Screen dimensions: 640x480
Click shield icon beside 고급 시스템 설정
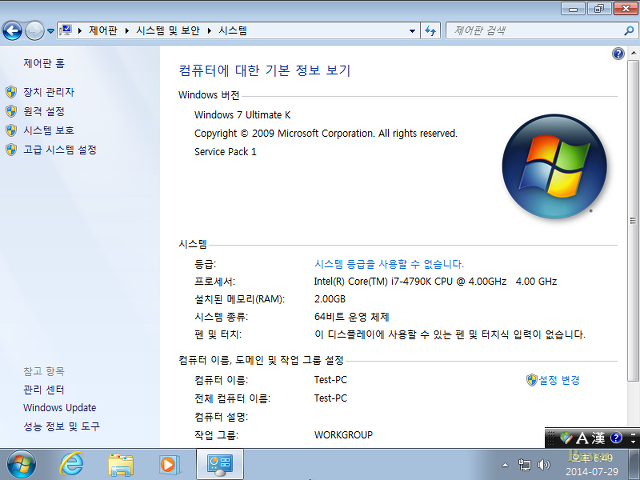tap(11, 149)
